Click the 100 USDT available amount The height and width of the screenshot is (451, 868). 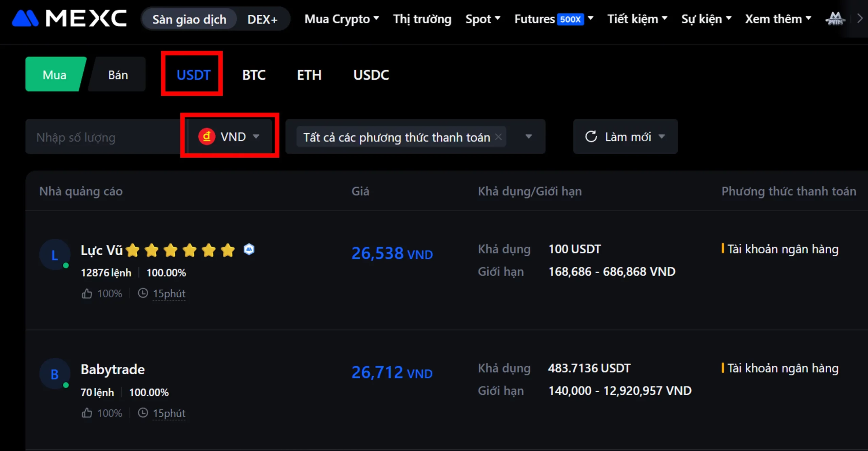click(x=574, y=249)
